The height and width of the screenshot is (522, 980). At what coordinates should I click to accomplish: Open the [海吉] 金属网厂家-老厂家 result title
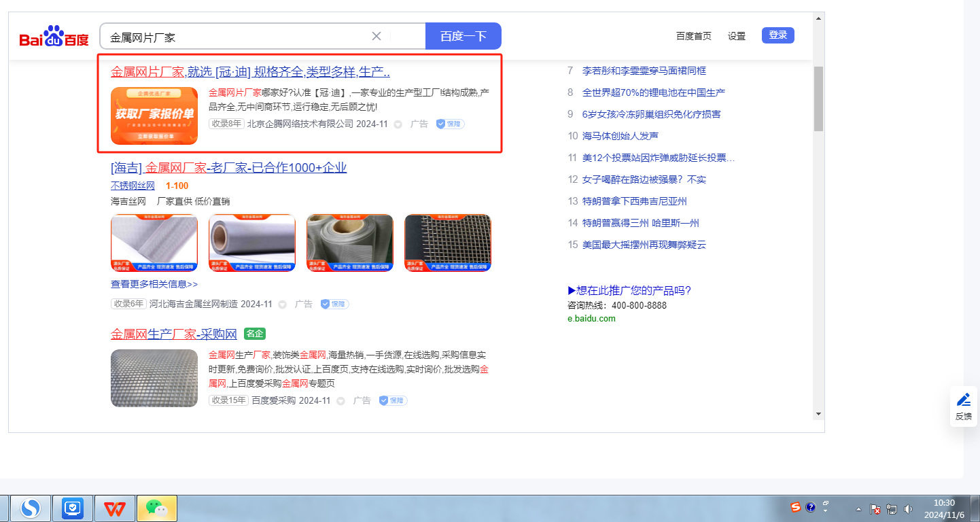click(229, 168)
